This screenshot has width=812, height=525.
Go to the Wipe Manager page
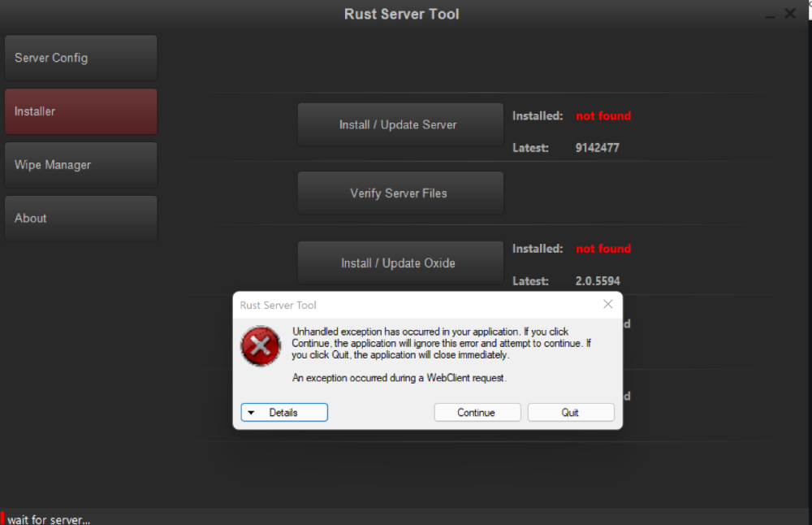pos(80,165)
